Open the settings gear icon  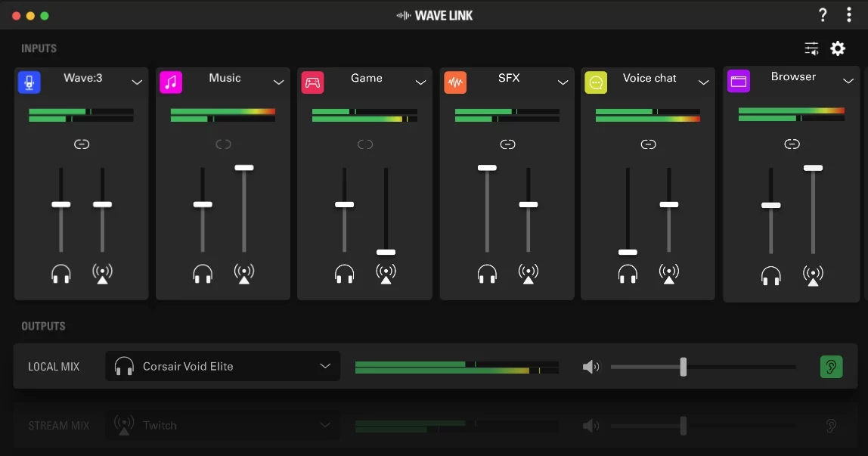838,48
